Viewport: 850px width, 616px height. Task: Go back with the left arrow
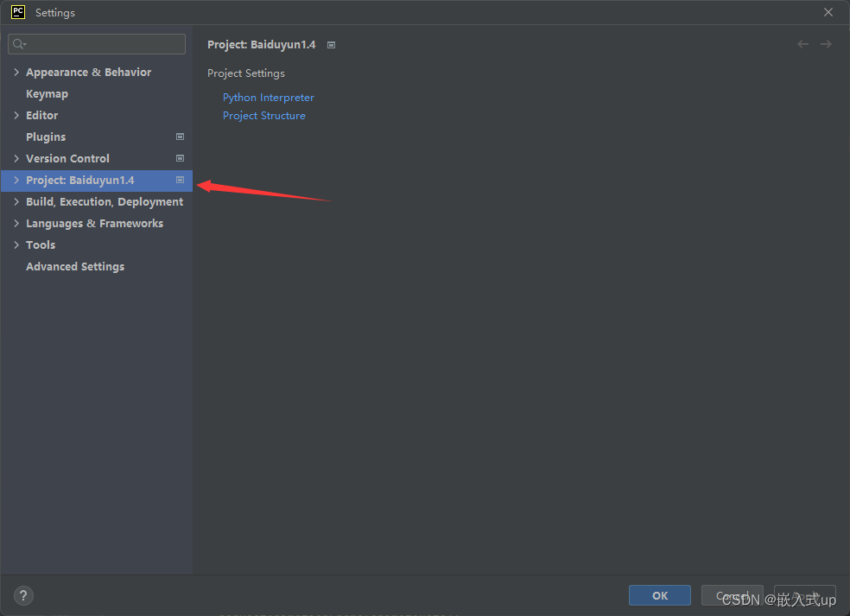(x=802, y=44)
